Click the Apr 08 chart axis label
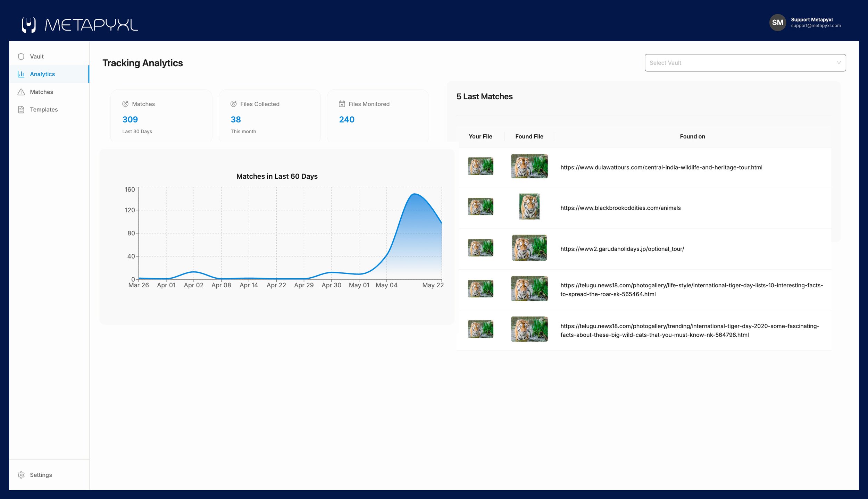Screen dimensions: 868x499 coord(221,285)
